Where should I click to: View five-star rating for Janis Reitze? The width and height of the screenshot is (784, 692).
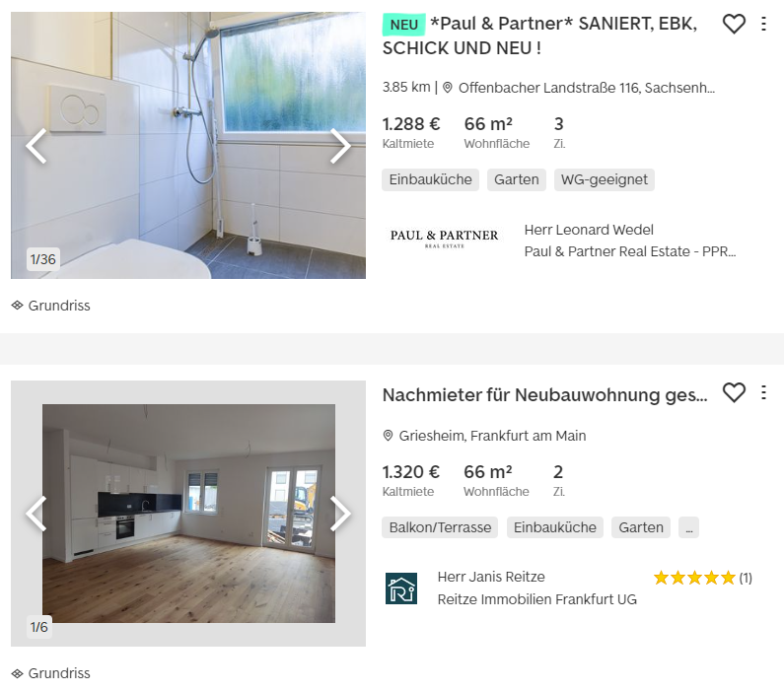[694, 578]
